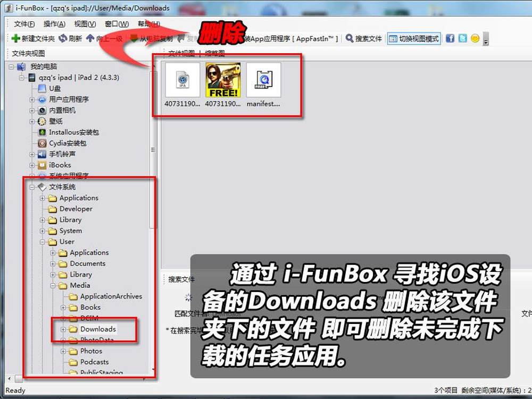The image size is (532, 399).
Task: Click the Facebook icon in toolbar
Action: point(450,38)
